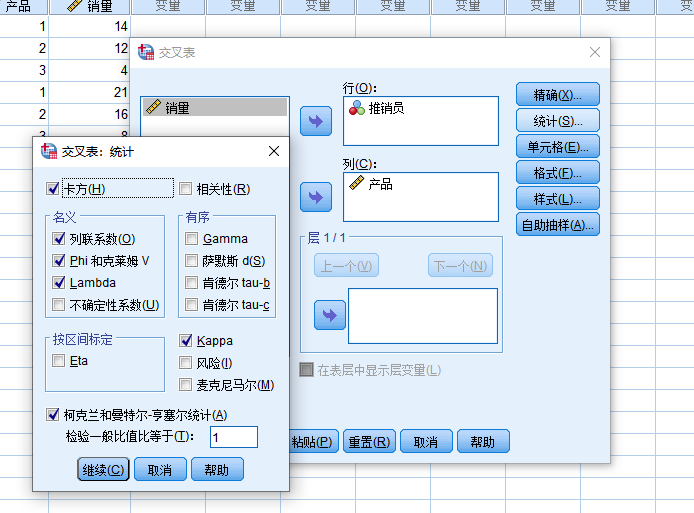Click the common odds ratio input field
The height and width of the screenshot is (513, 694).
pyautogui.click(x=234, y=437)
